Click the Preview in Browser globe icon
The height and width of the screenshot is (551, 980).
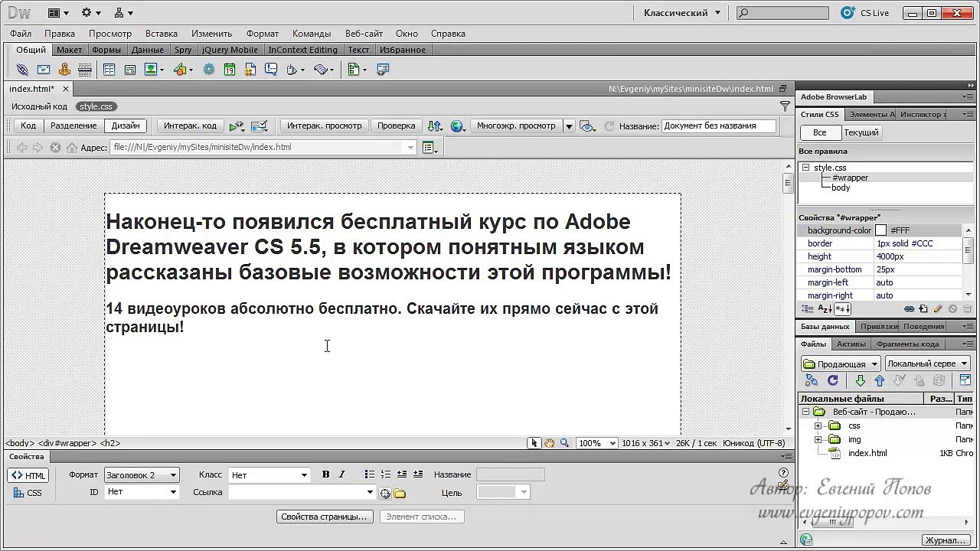coord(458,126)
